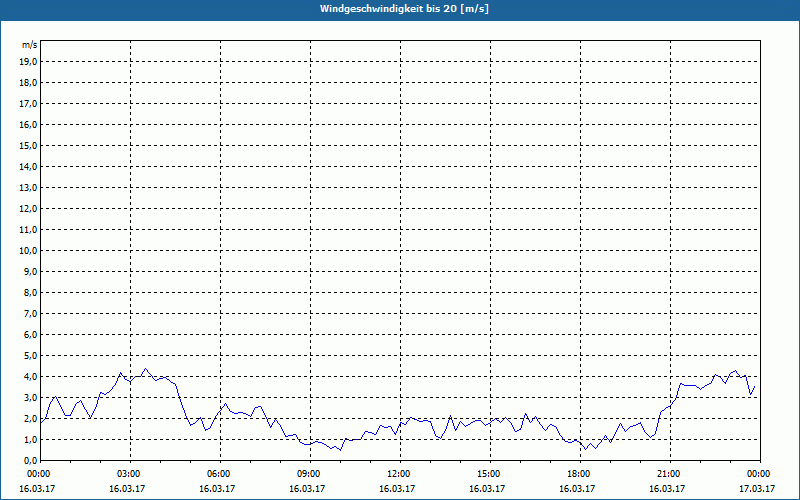This screenshot has width=800, height=500.
Task: Click the wind peak near 03:30
Action: click(x=145, y=368)
